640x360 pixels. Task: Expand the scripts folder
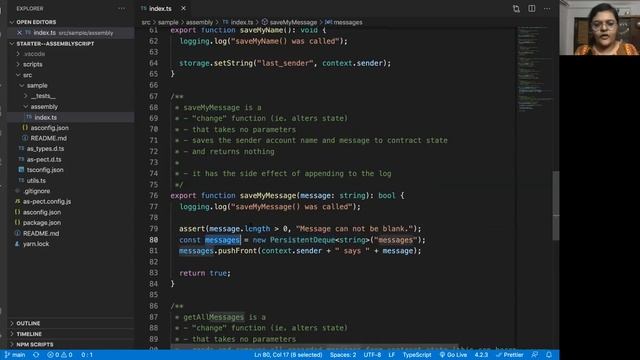point(33,64)
